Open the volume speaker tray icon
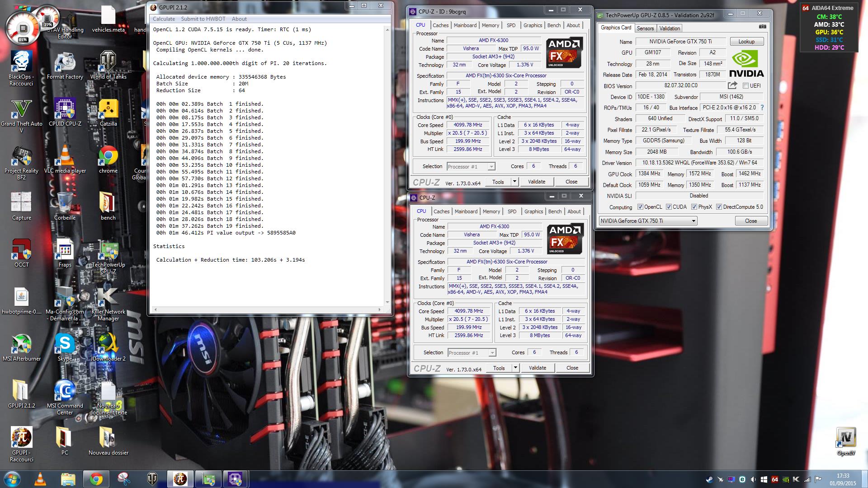The width and height of the screenshot is (868, 488). coord(753,479)
